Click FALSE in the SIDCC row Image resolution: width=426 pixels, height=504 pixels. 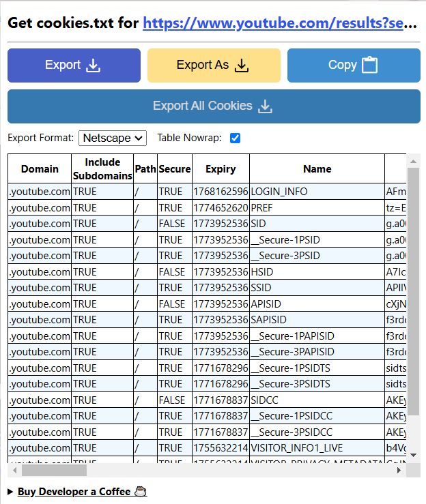[175, 400]
